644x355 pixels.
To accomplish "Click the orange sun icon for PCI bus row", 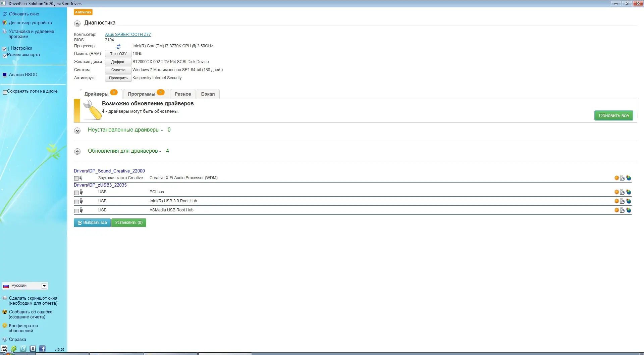I will 616,192.
